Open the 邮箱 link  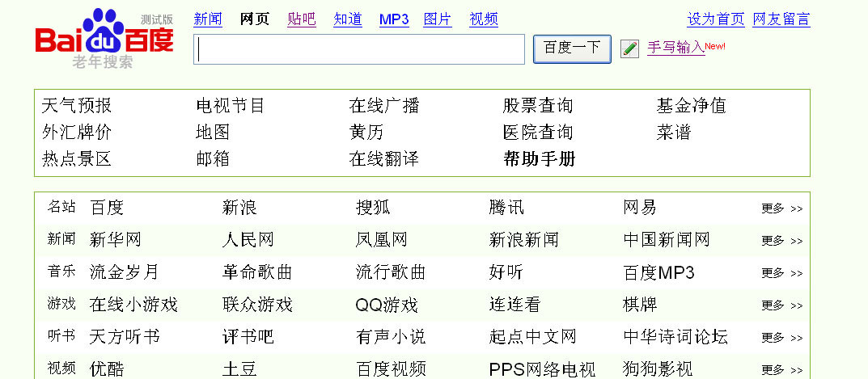click(x=213, y=159)
